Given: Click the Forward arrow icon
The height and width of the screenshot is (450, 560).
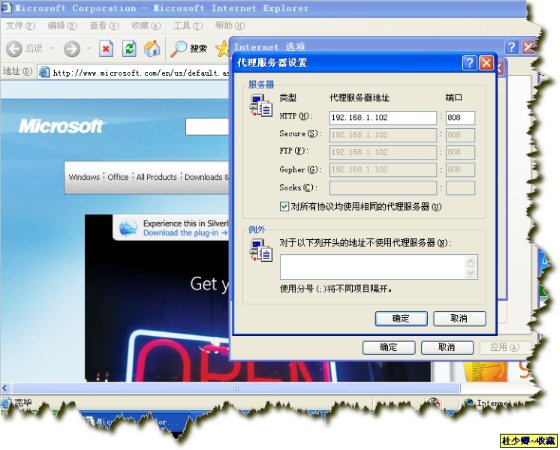Looking at the screenshot, I should coord(72,49).
